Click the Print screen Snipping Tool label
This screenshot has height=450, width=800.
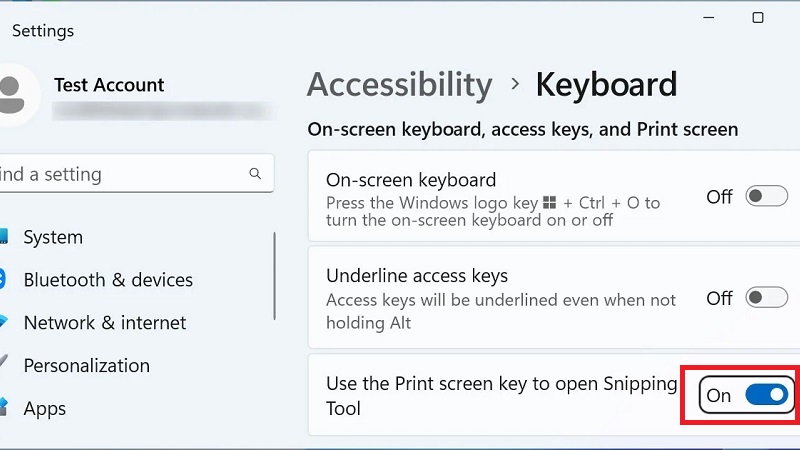coord(500,395)
